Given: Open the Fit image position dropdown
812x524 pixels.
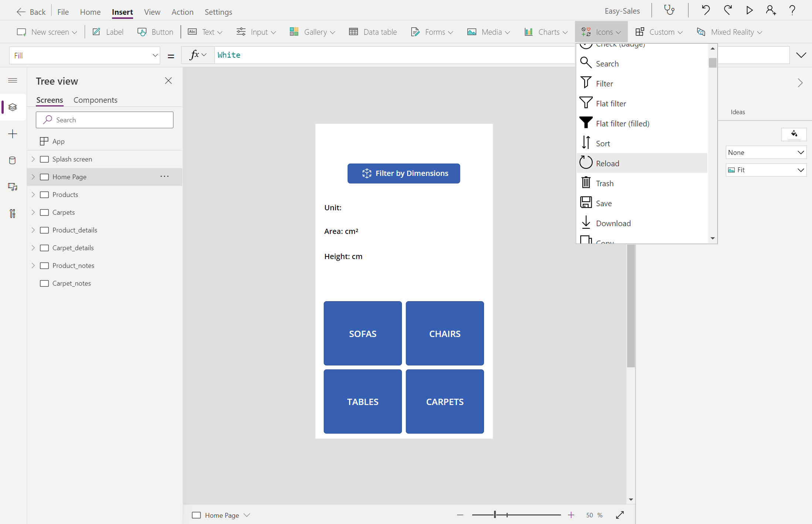Looking at the screenshot, I should 766,170.
